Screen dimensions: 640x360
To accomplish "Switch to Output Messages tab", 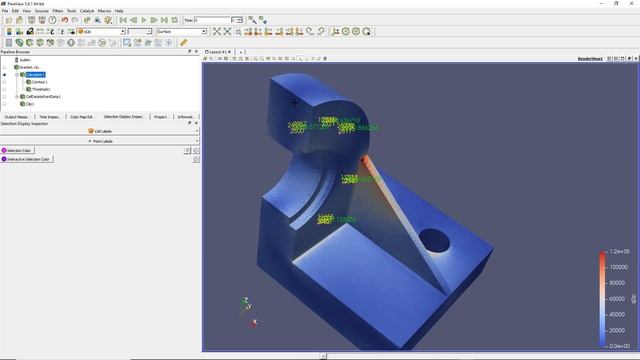I will click(x=16, y=117).
